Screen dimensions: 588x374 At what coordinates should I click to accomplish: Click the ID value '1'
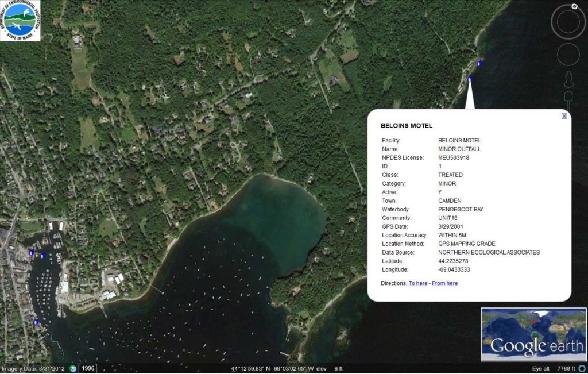pyautogui.click(x=440, y=166)
